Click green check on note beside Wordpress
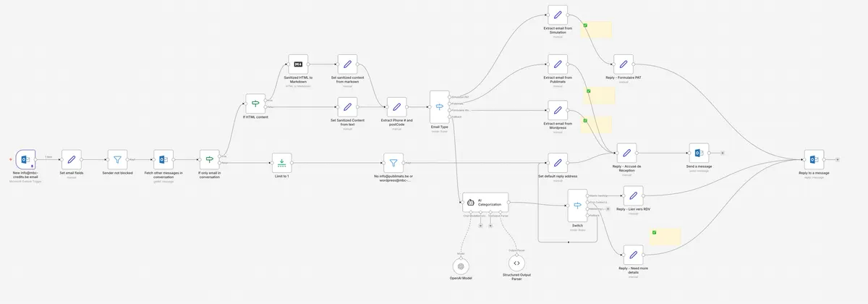The height and width of the screenshot is (304, 868). [584, 120]
